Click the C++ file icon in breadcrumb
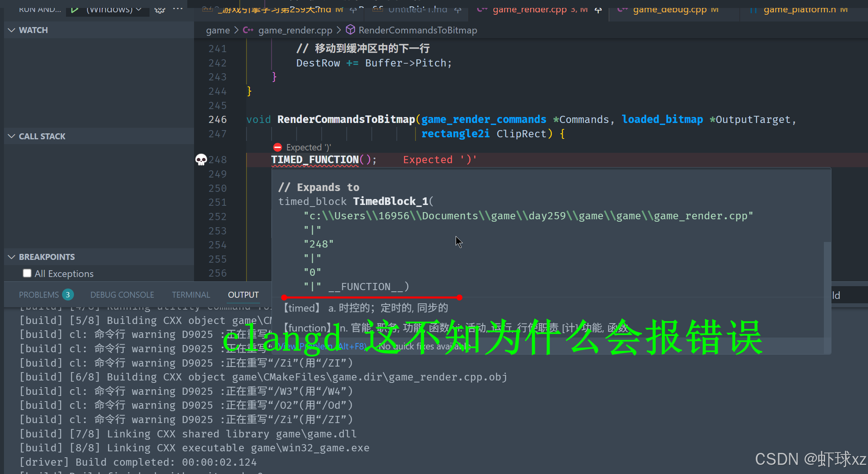Image resolution: width=868 pixels, height=474 pixels. coord(248,30)
